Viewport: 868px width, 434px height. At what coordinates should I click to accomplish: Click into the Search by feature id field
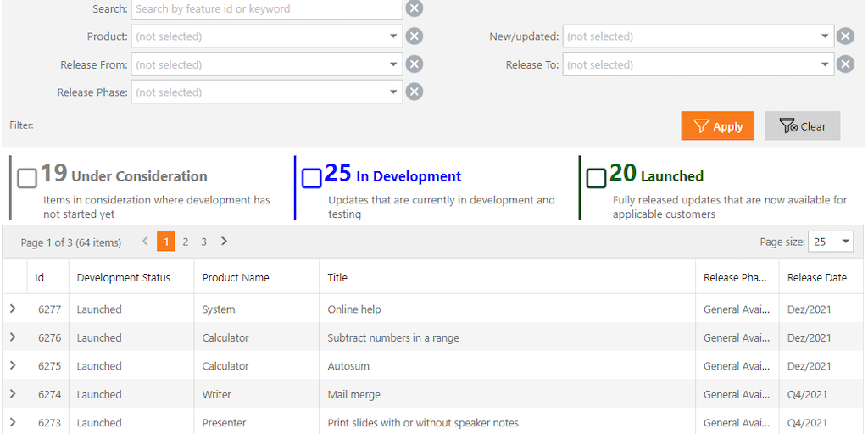[x=266, y=9]
